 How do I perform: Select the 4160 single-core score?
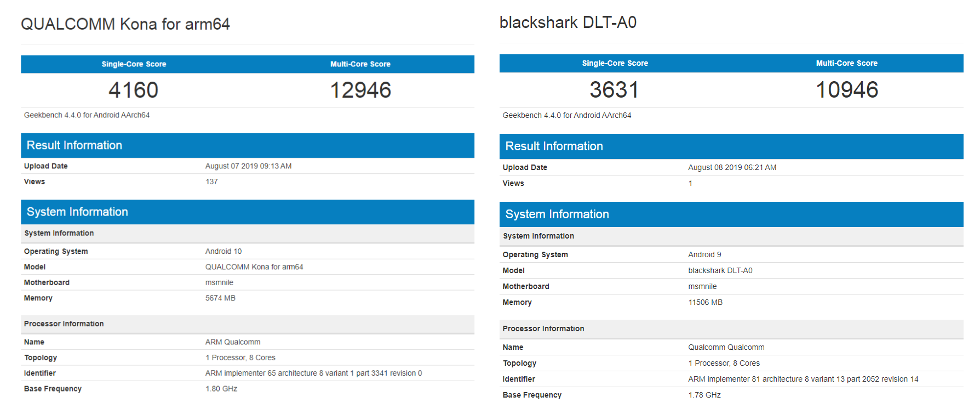pyautogui.click(x=133, y=90)
